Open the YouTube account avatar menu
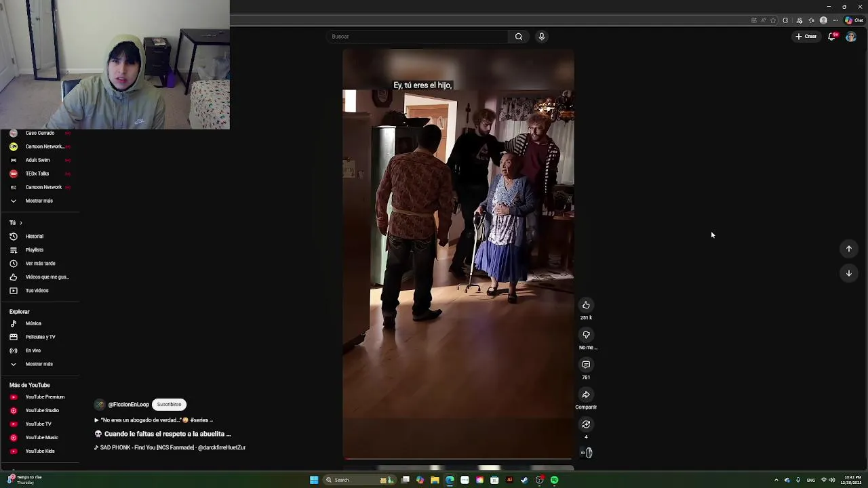The image size is (868, 488). tap(851, 37)
